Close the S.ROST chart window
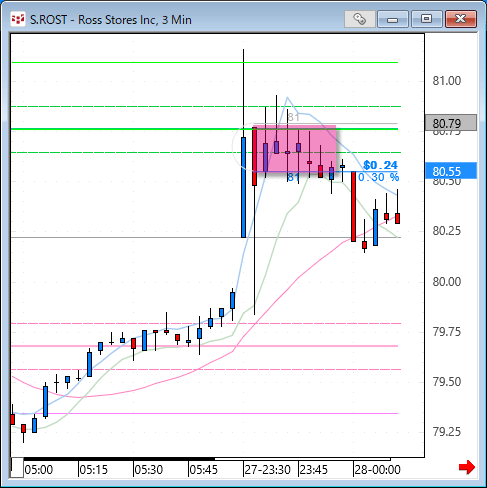 (461, 19)
